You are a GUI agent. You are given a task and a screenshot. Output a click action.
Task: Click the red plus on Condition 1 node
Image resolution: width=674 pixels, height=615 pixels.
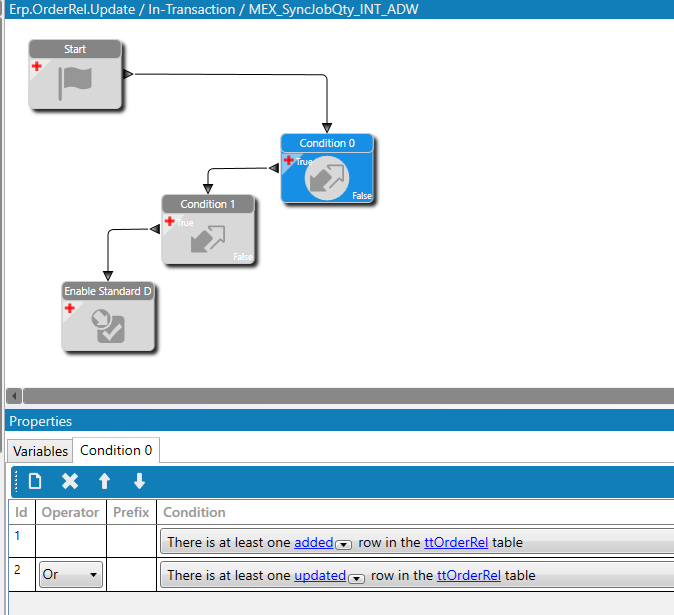pos(170,221)
